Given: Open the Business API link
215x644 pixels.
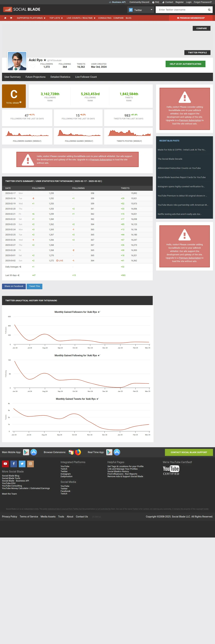Looking at the screenshot, I should pos(117,2).
